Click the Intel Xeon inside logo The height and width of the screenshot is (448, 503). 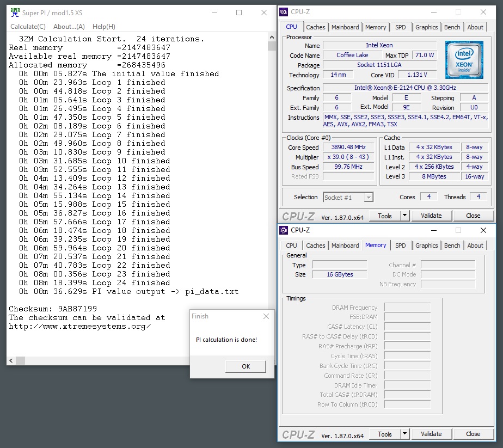tap(464, 60)
